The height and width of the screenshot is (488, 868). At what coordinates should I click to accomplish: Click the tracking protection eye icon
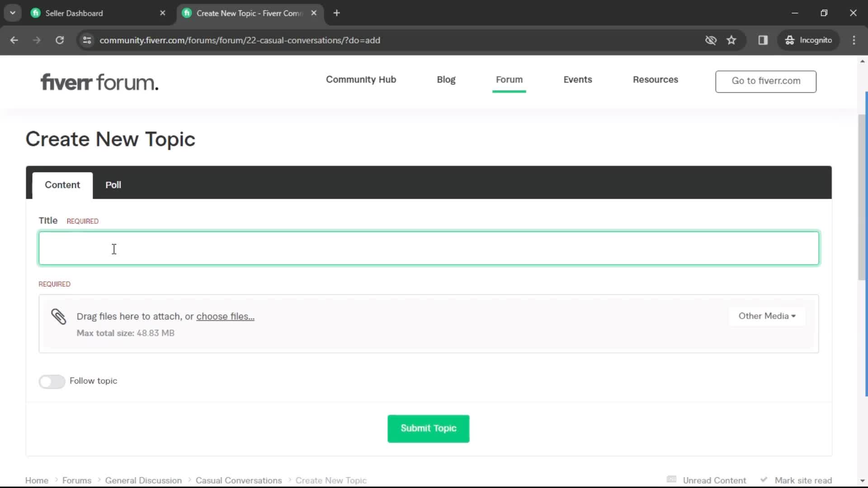click(x=711, y=40)
